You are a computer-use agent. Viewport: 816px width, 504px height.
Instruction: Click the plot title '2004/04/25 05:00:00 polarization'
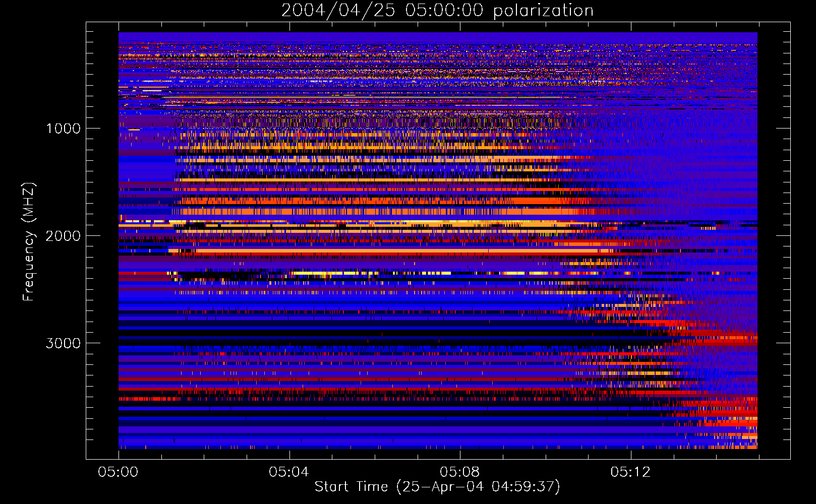pyautogui.click(x=437, y=11)
